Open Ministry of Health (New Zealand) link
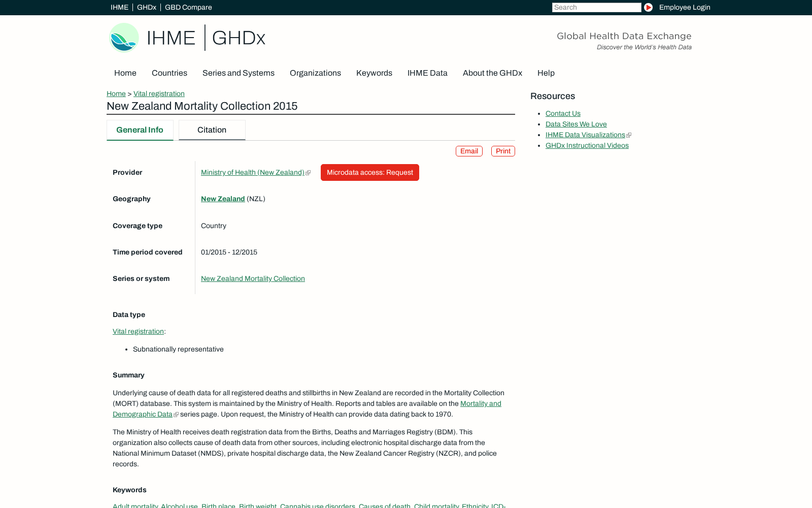Screen dimensions: 812x508 (x=253, y=172)
